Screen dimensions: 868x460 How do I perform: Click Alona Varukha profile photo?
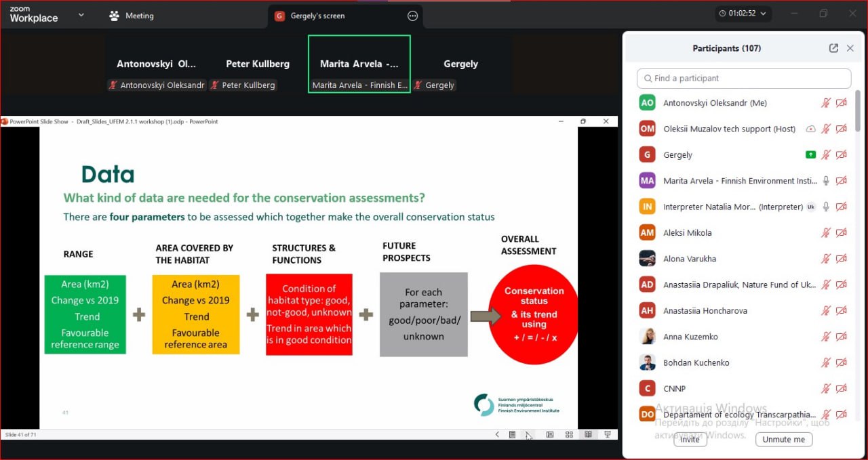tap(648, 259)
